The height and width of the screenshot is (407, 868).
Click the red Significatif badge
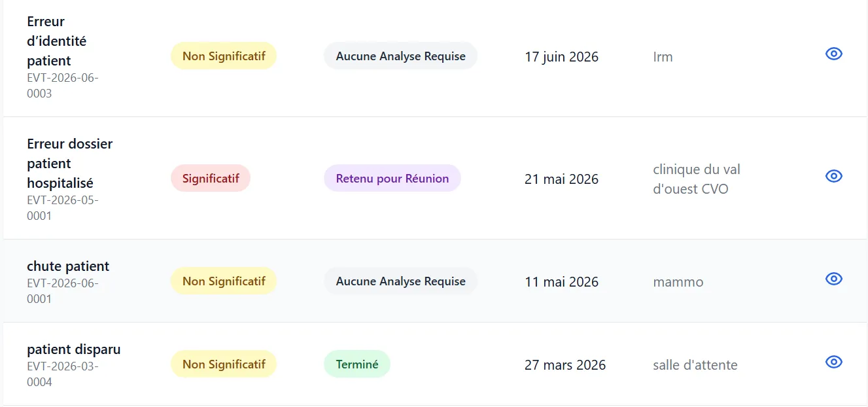[x=211, y=178]
